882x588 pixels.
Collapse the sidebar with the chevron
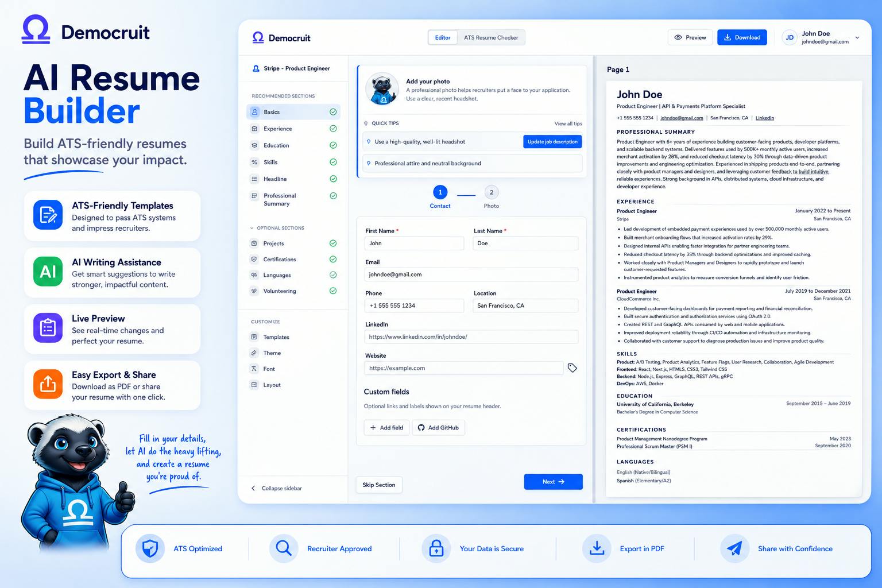(x=253, y=488)
